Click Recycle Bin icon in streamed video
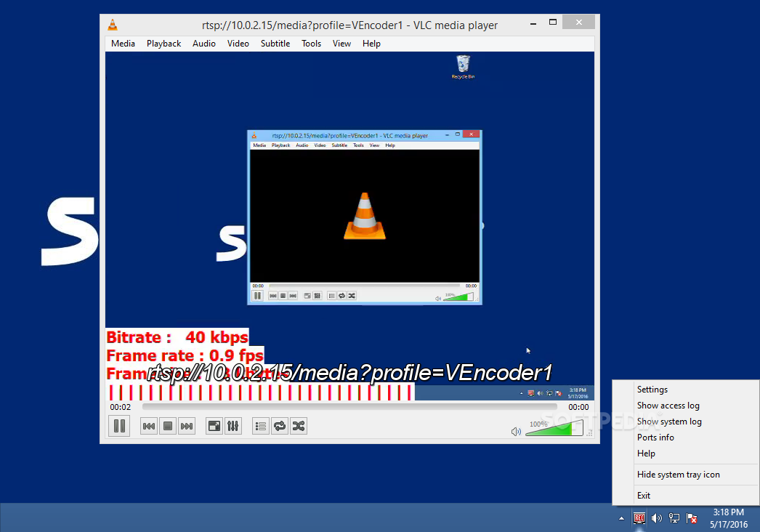760x532 pixels. click(464, 67)
